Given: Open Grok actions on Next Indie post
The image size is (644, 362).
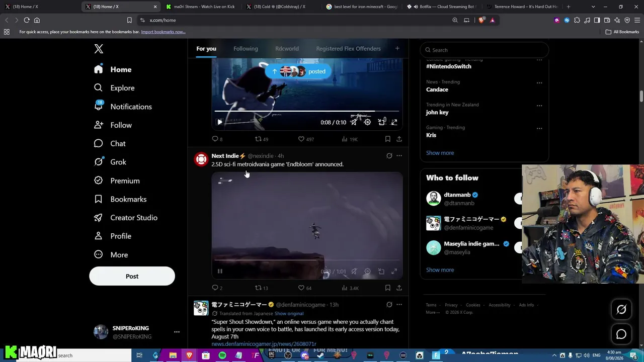Looking at the screenshot, I should point(389,156).
